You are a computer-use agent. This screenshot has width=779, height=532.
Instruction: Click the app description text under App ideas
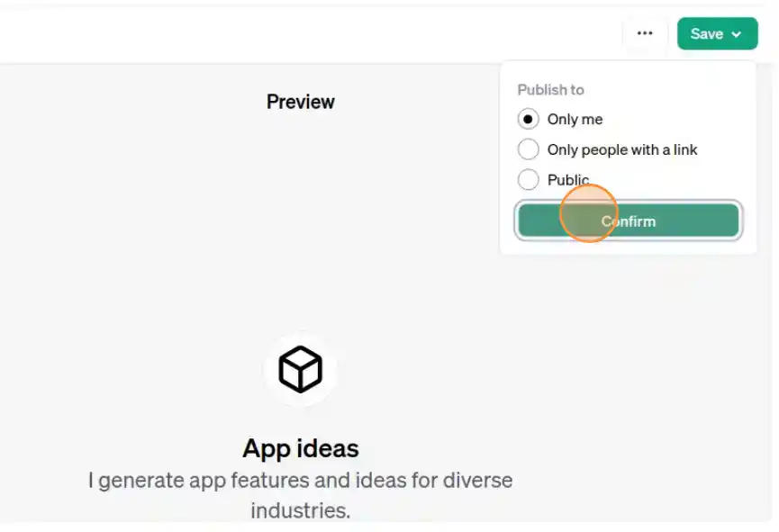pyautogui.click(x=300, y=481)
